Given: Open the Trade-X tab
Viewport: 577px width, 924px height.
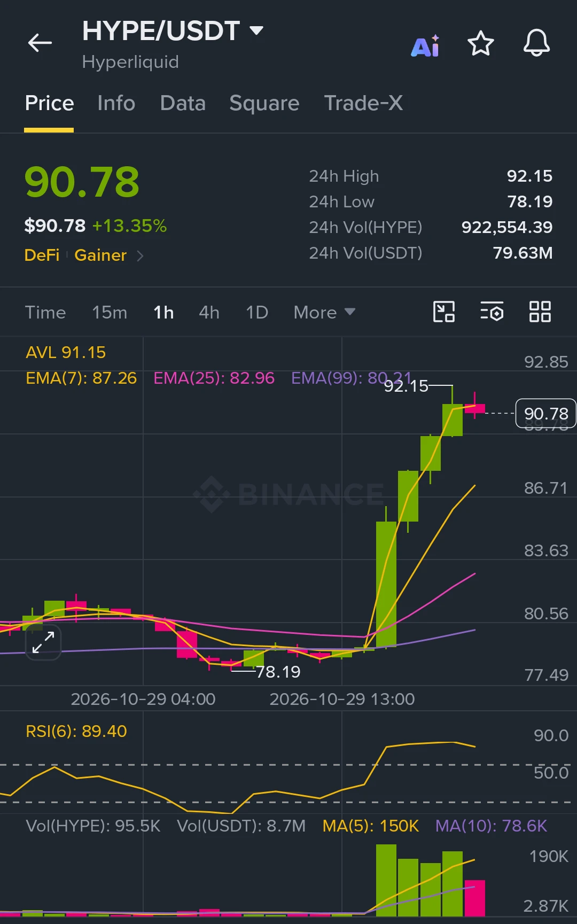Looking at the screenshot, I should pos(363,103).
